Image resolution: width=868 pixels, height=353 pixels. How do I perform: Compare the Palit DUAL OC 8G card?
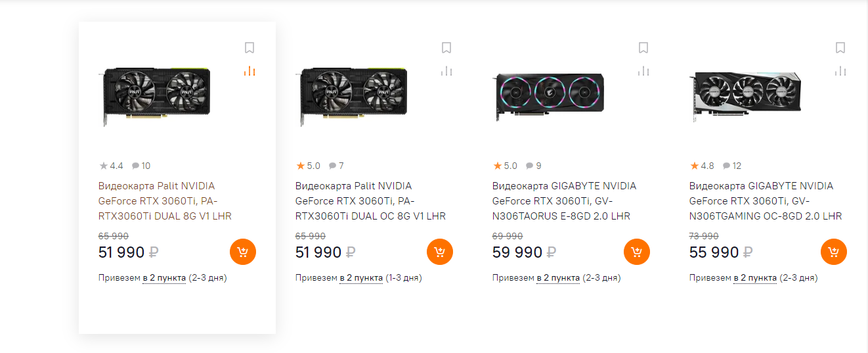[446, 71]
